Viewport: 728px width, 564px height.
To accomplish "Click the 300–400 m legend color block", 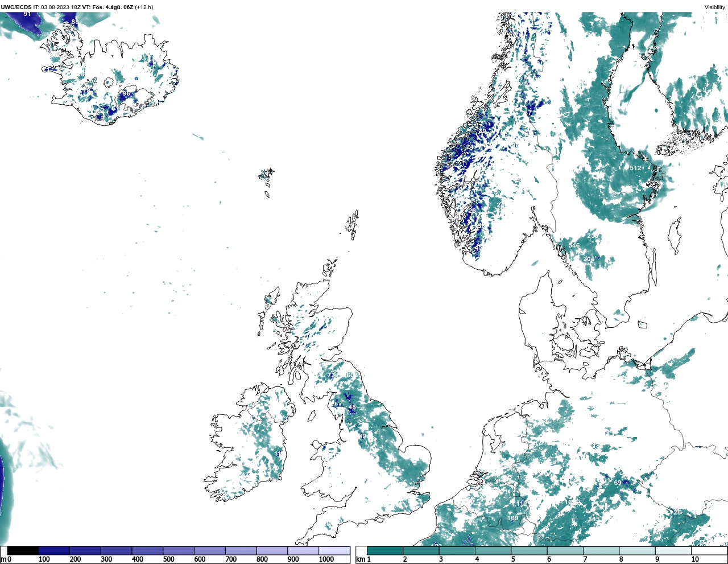I will (116, 551).
